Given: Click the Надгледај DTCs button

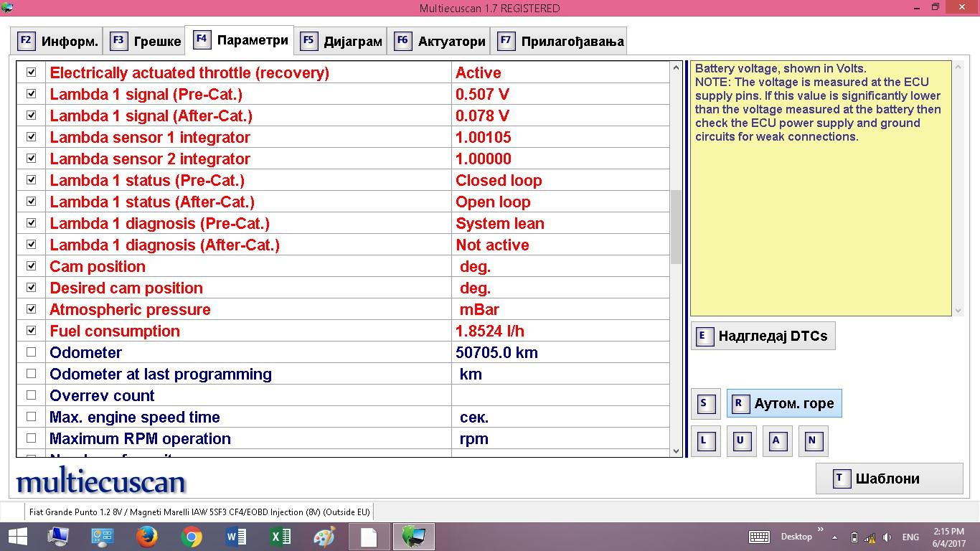Looking at the screenshot, I should [763, 336].
